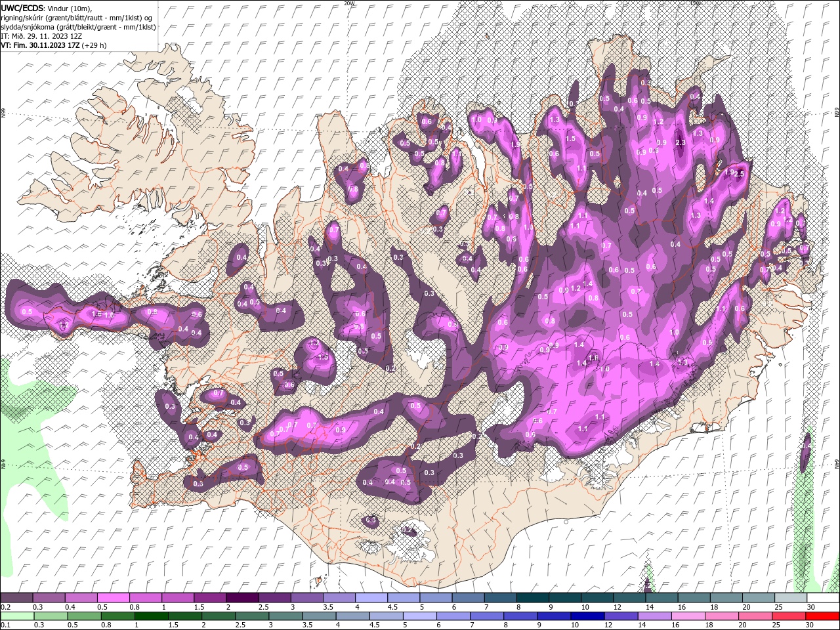The width and height of the screenshot is (840, 630).
Task: Click the 8 royal blue swatch in lower legend
Action: [520, 616]
